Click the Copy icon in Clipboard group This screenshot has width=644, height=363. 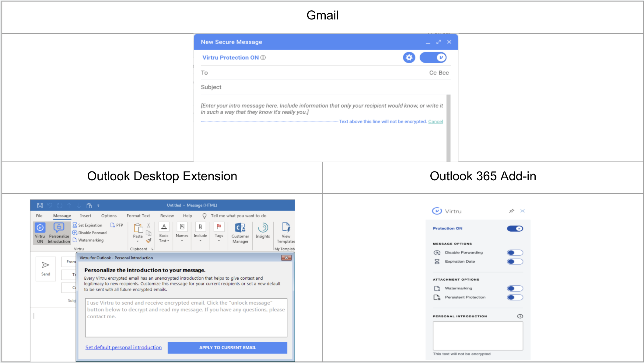(x=149, y=233)
